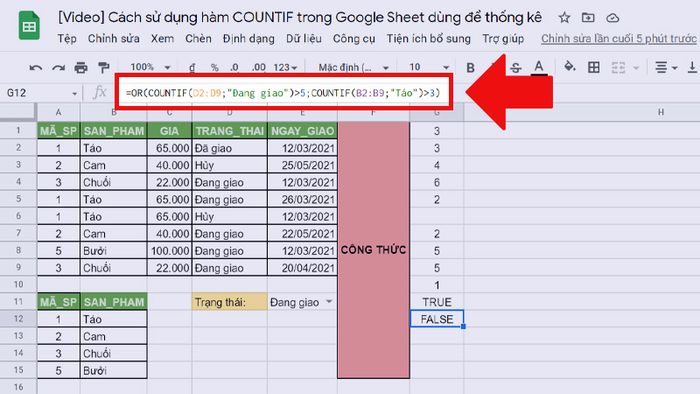Open vertical align options
700x394 pixels.
pos(692,68)
